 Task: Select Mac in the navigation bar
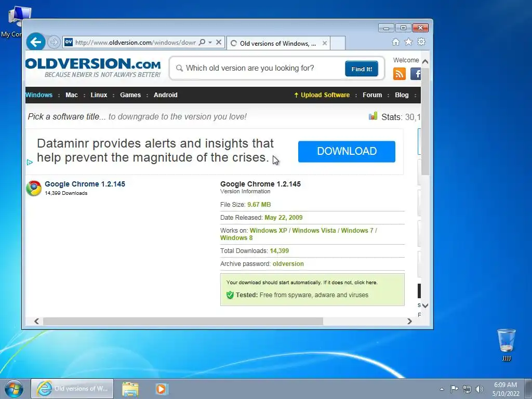coord(72,95)
